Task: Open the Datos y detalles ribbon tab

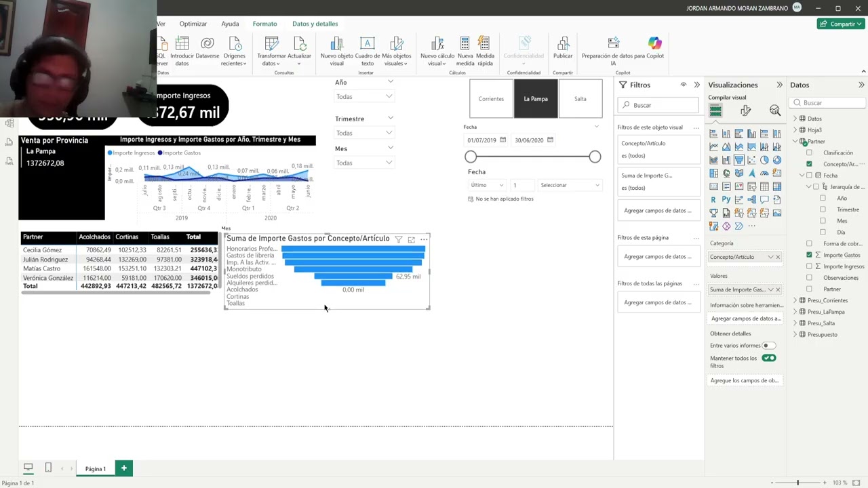Action: pyautogui.click(x=315, y=24)
